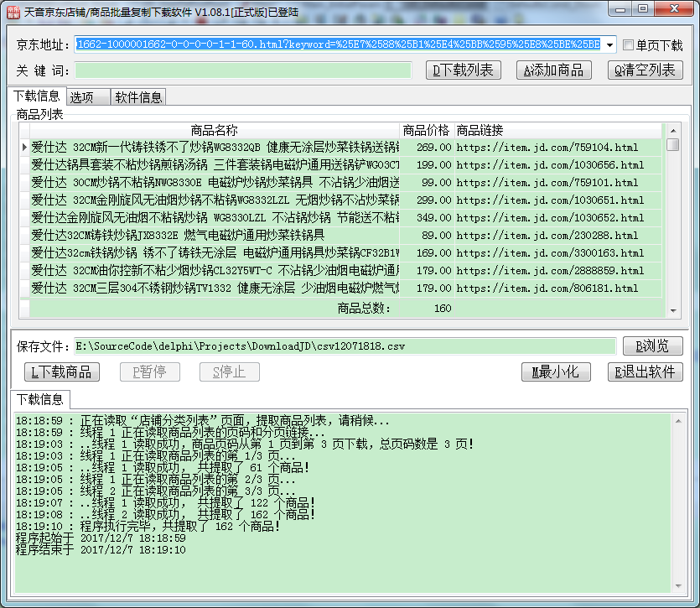
Task: Click the app icon in title bar
Action: 13,12
